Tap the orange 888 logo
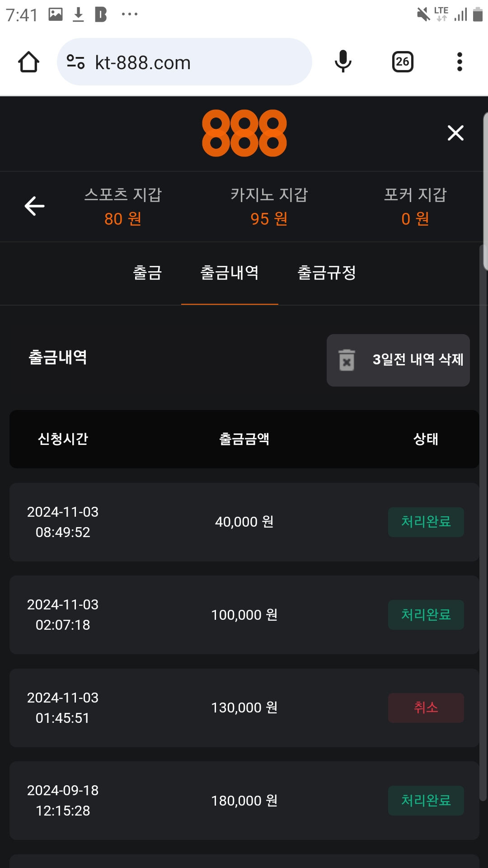This screenshot has height=868, width=488. point(244,133)
